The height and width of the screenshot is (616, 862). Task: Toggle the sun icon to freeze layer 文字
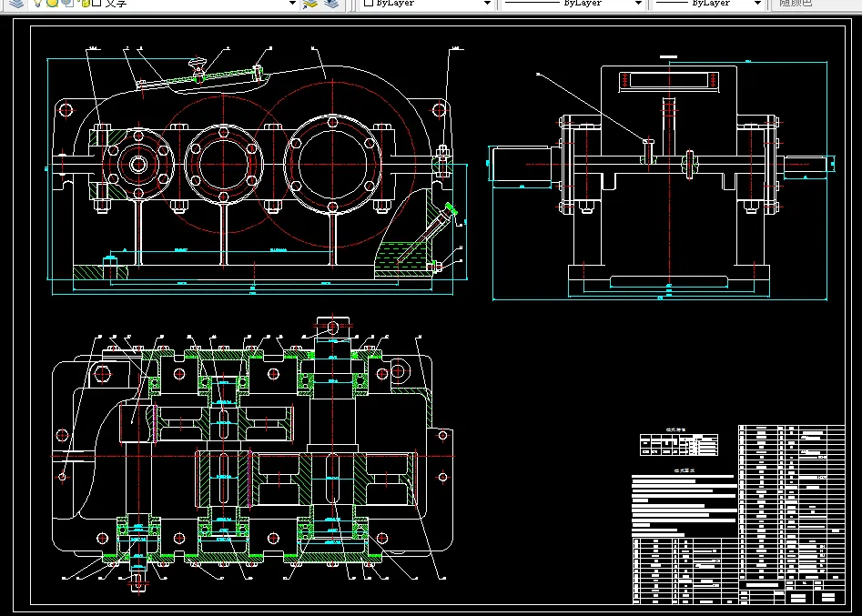tap(53, 4)
